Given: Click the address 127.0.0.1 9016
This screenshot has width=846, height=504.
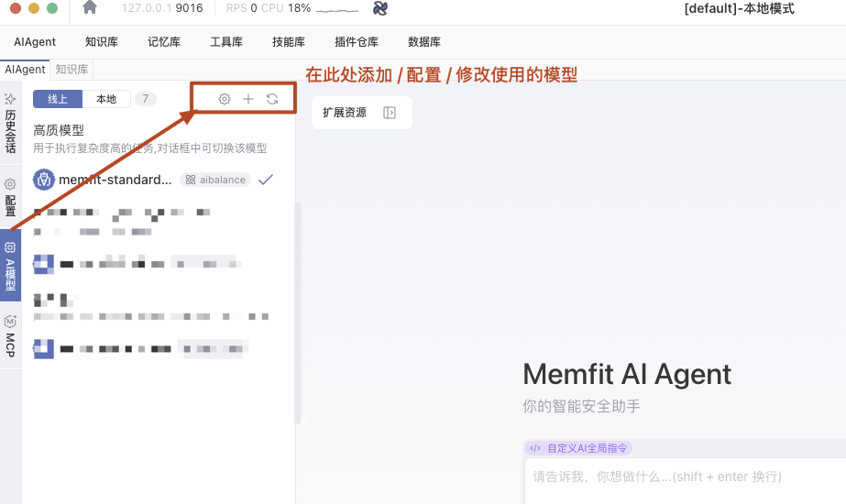Looking at the screenshot, I should [162, 8].
